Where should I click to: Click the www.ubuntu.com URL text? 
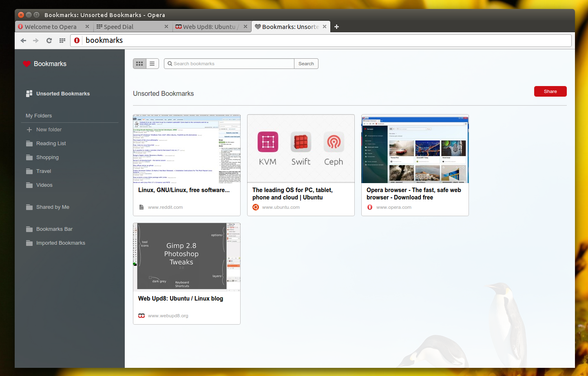pyautogui.click(x=281, y=207)
